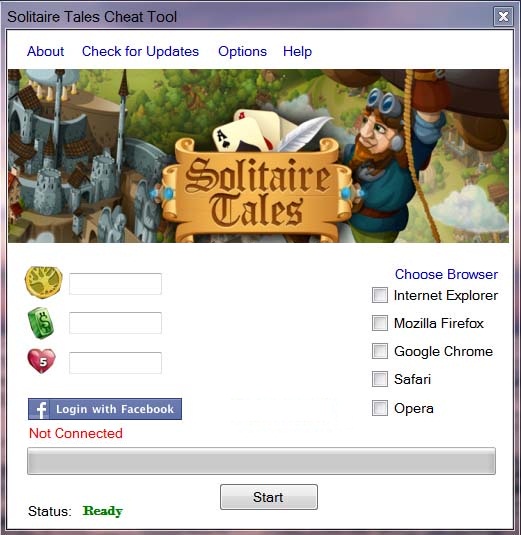This screenshot has height=535, width=521.
Task: Select the Google Chrome checkbox
Action: (x=380, y=351)
